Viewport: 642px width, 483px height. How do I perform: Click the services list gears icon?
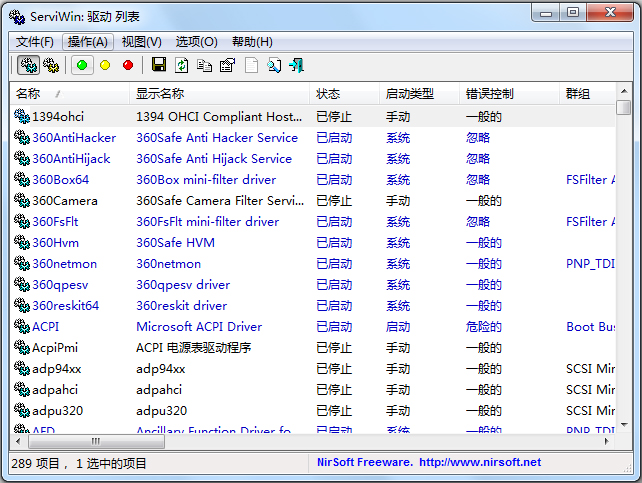[50, 65]
